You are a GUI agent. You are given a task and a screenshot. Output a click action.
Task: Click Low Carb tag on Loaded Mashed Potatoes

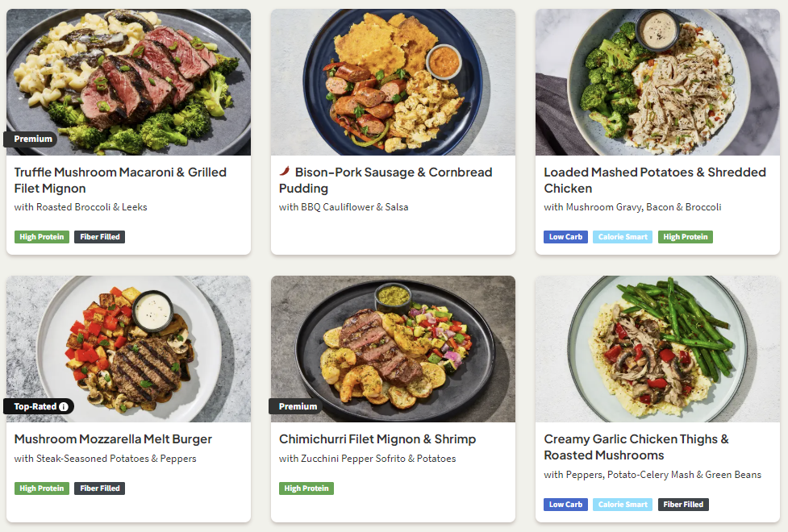click(x=566, y=237)
